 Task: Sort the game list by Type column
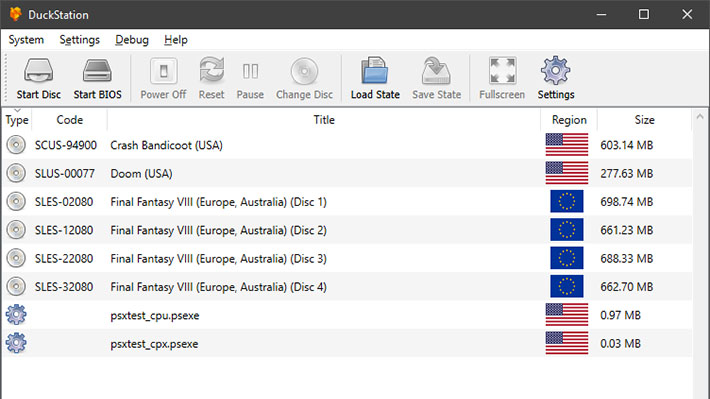click(x=17, y=120)
